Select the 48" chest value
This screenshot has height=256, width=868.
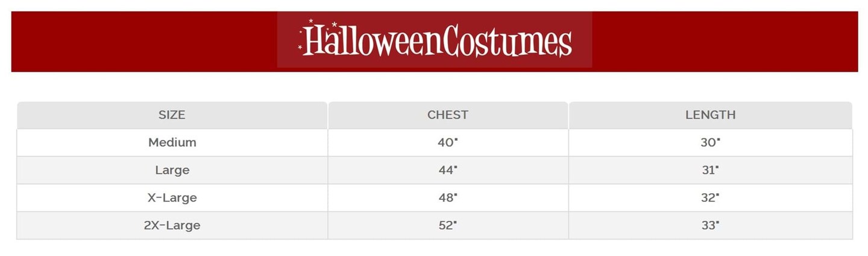click(x=447, y=198)
